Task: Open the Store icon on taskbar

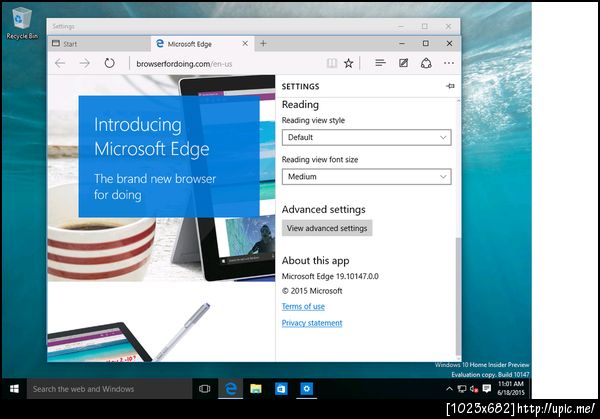Action: pos(281,389)
